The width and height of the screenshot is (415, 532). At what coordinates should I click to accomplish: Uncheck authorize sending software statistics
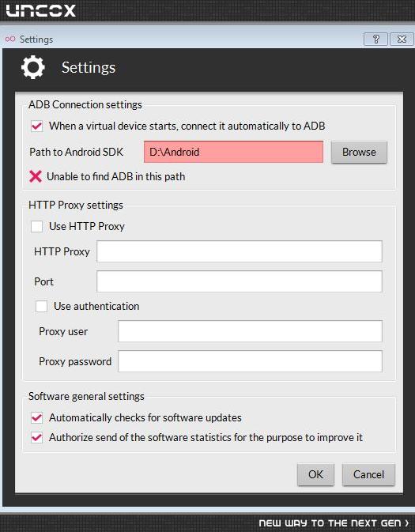36,438
